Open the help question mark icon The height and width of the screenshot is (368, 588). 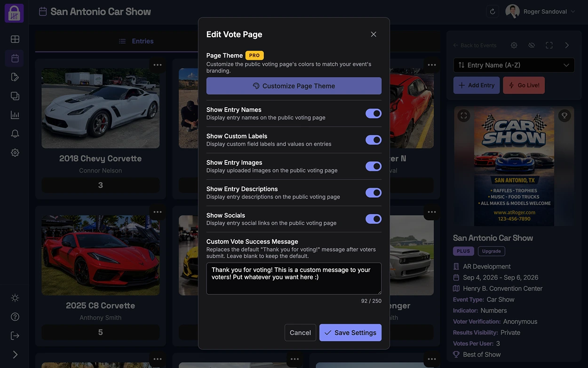point(15,317)
